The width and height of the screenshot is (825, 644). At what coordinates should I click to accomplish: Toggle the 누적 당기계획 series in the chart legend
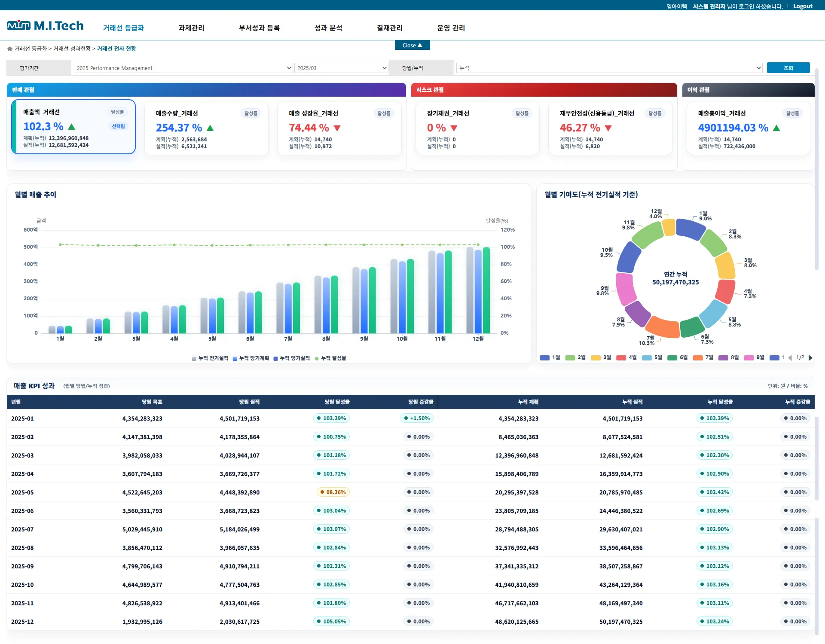pos(251,358)
